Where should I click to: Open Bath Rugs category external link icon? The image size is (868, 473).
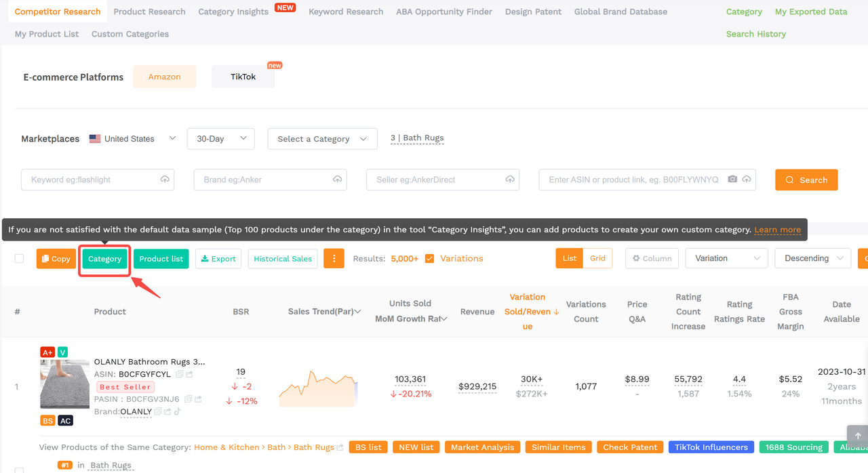[x=340, y=447]
